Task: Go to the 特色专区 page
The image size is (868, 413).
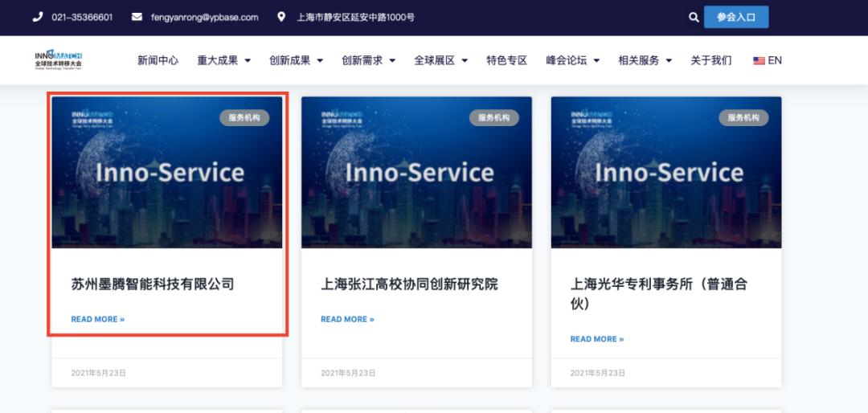Action: click(x=506, y=60)
